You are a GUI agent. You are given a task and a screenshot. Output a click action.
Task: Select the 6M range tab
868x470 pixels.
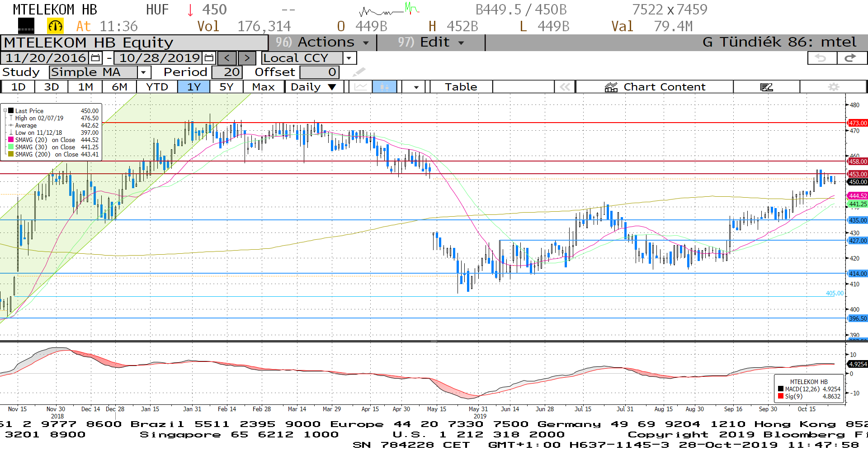[x=119, y=87]
